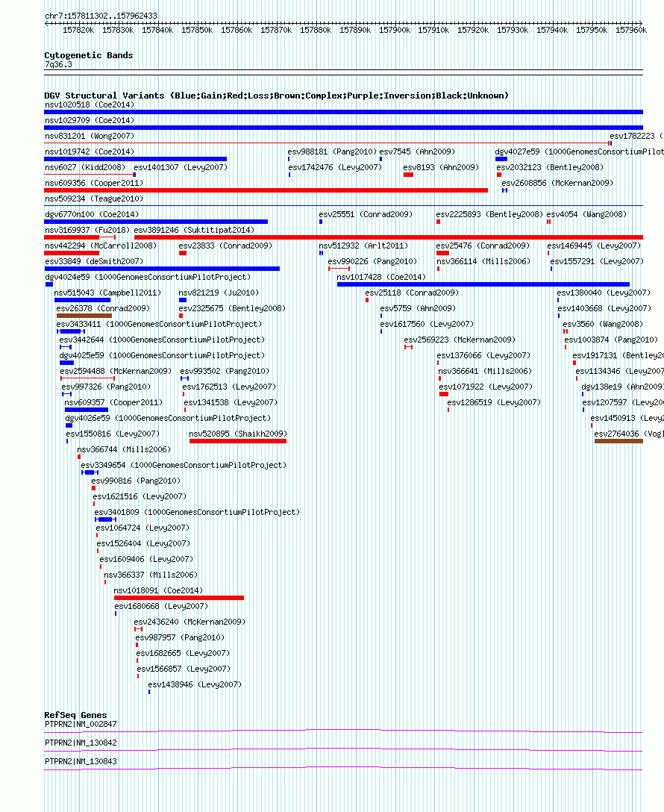Open esv2436240 (McKernan2009) variant
Image resolution: width=664 pixels, height=812 pixels.
point(190,622)
